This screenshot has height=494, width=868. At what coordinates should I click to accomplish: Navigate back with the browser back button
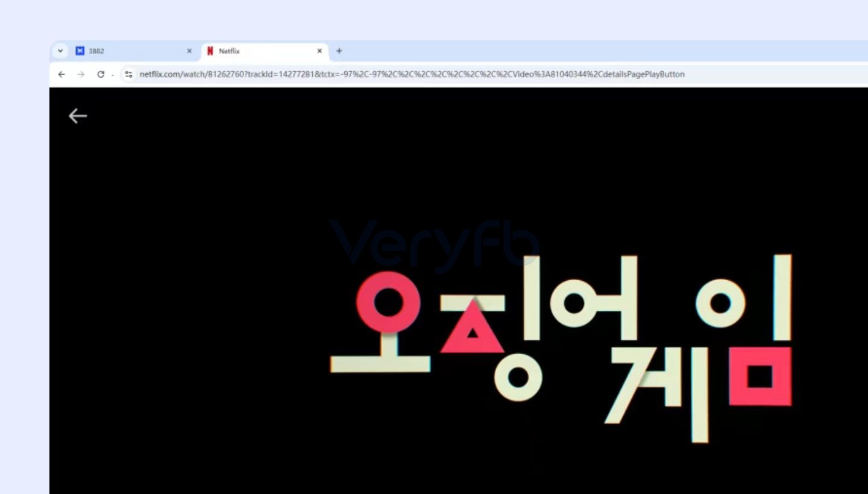(61, 74)
